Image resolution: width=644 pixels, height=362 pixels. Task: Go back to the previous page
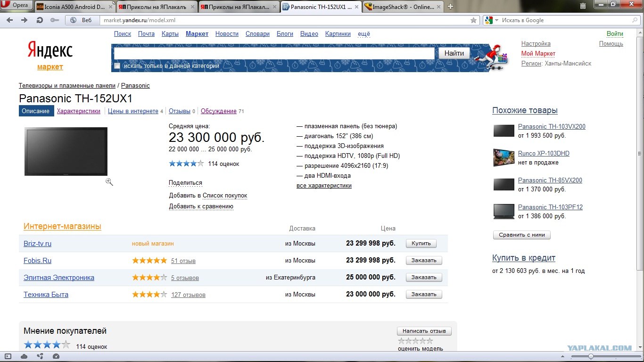pos(9,20)
